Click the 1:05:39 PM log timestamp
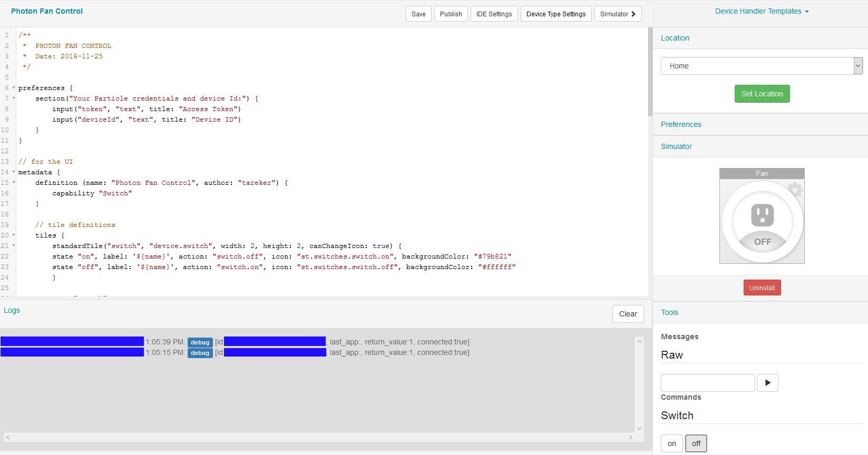The image size is (868, 455). (165, 342)
